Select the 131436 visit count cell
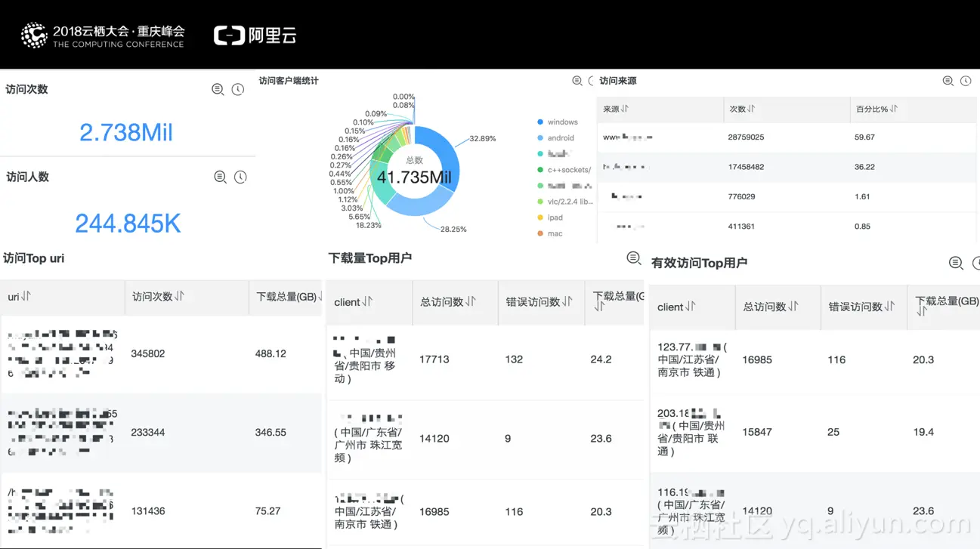Image resolution: width=980 pixels, height=549 pixels. (x=148, y=511)
